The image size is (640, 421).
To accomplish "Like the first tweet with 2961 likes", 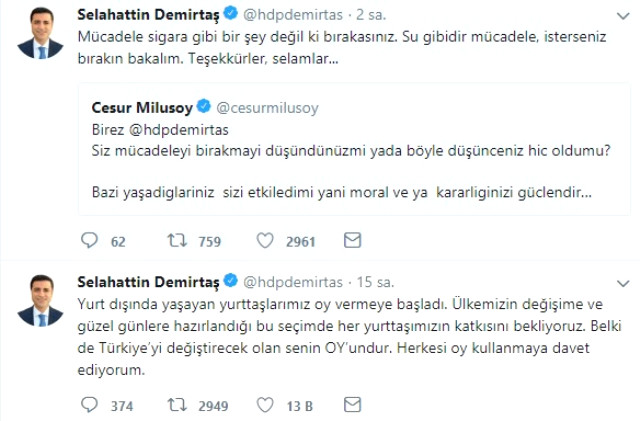I will 266,241.
